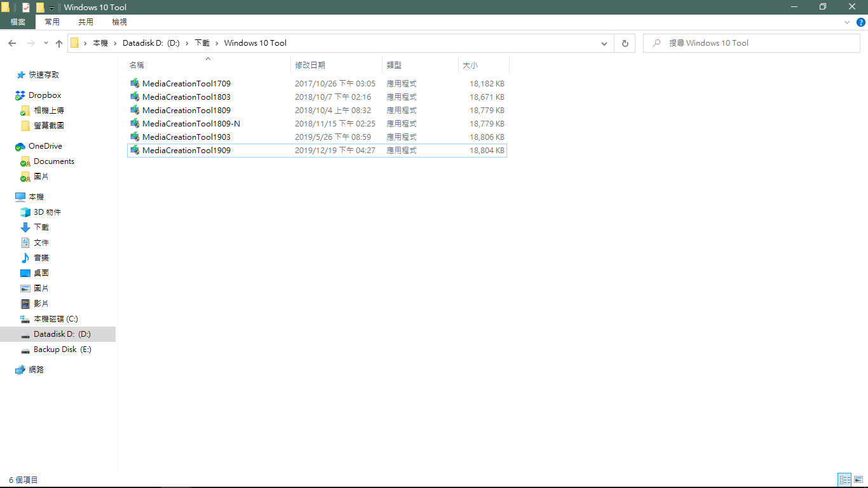Open the dropdown chevron after 下載 breadcrumb
Image resolution: width=868 pixels, height=488 pixels.
[217, 43]
